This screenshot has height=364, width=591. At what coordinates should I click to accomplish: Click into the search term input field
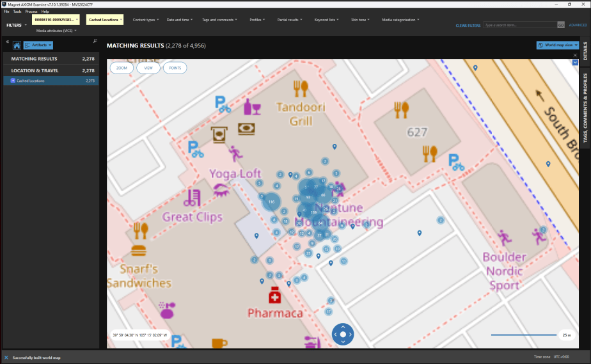519,25
